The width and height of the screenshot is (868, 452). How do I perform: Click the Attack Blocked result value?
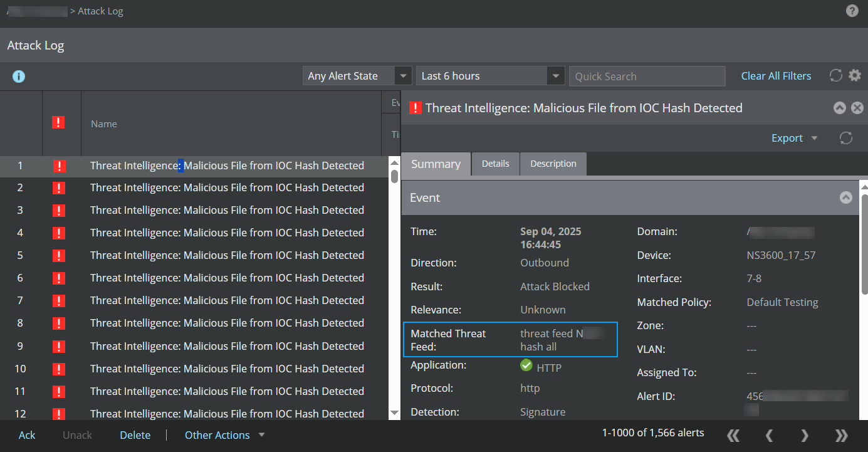555,286
